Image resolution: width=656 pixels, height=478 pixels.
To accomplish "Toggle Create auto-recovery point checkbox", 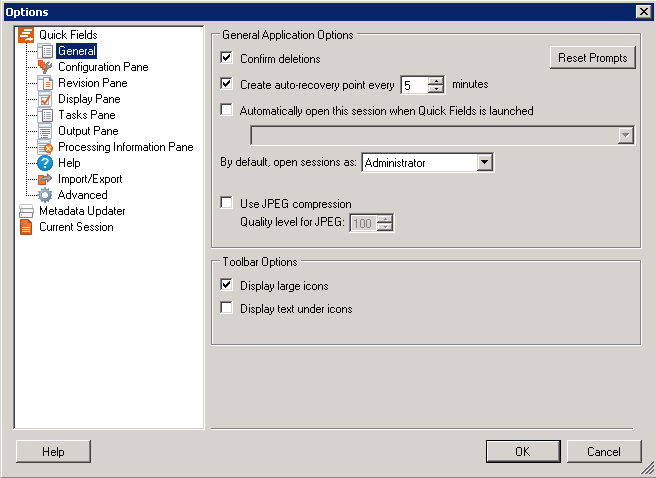I will click(x=226, y=84).
